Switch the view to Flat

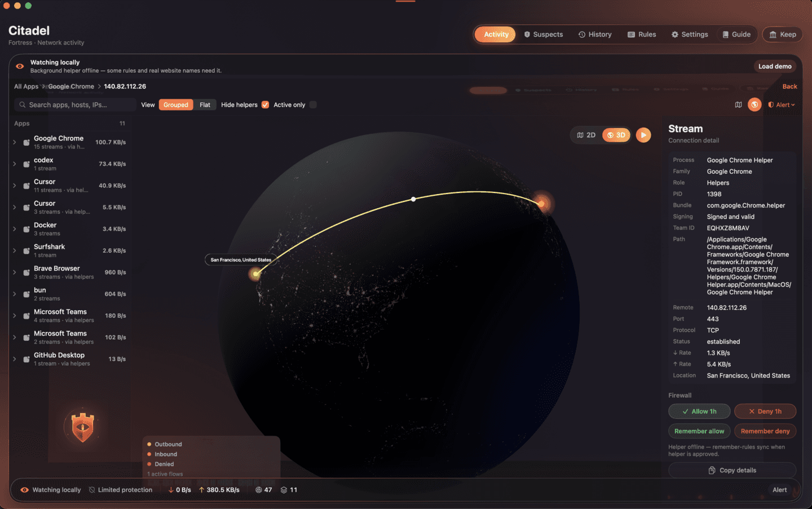click(205, 105)
